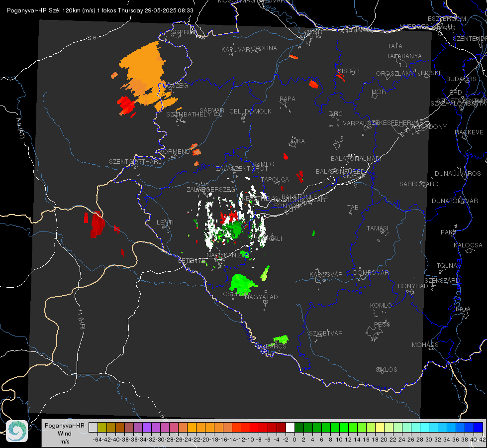Click the DUNAÚJVÁROS city label
Screen dimensions: 487x448
click(458, 174)
